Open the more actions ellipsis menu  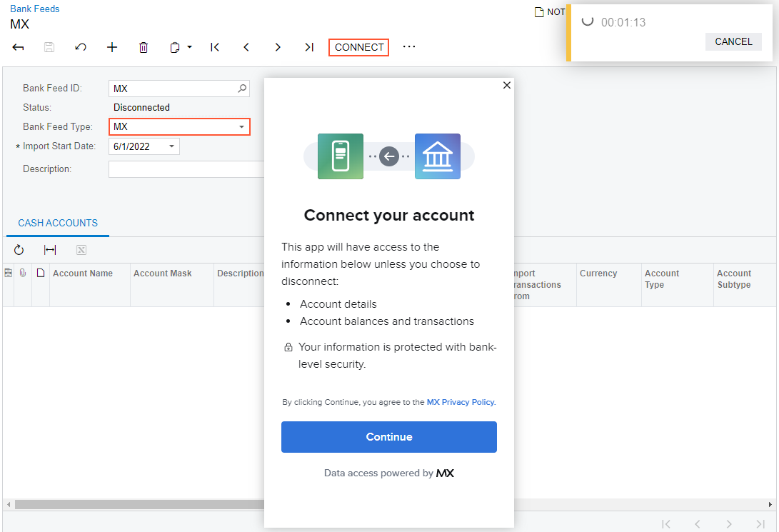pos(409,47)
